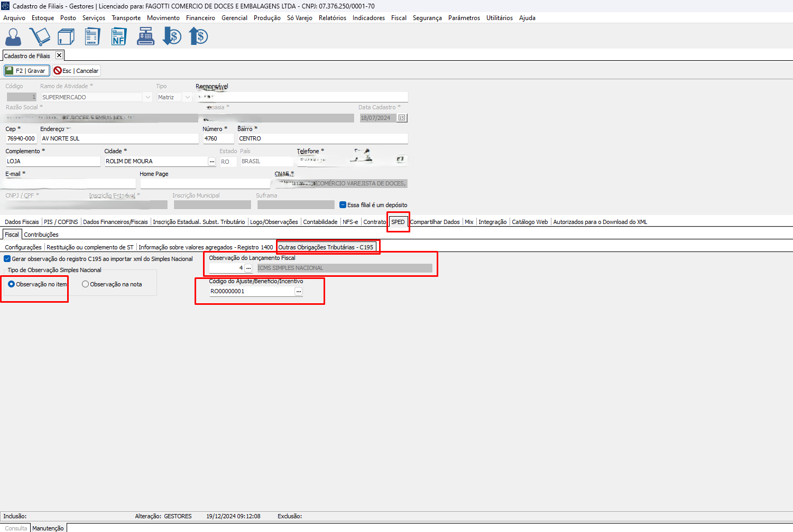Open the Data Cadastro calendar picker

point(402,118)
